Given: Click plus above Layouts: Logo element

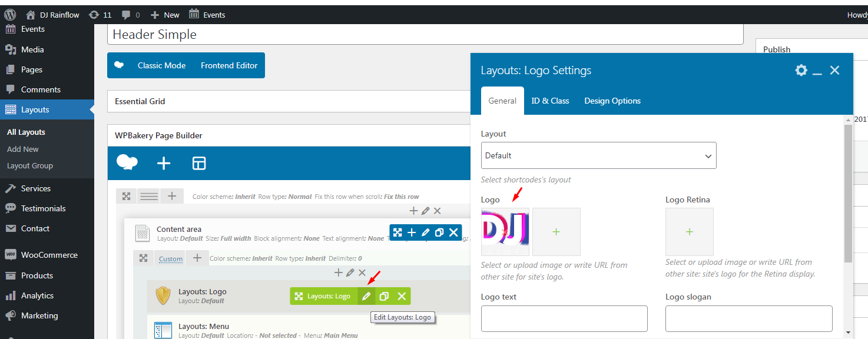Looking at the screenshot, I should click(x=338, y=272).
